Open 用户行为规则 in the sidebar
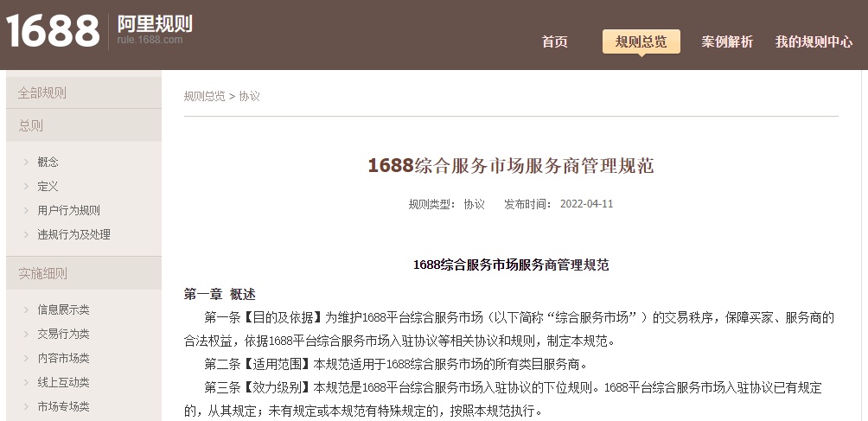868x421 pixels. (x=68, y=210)
